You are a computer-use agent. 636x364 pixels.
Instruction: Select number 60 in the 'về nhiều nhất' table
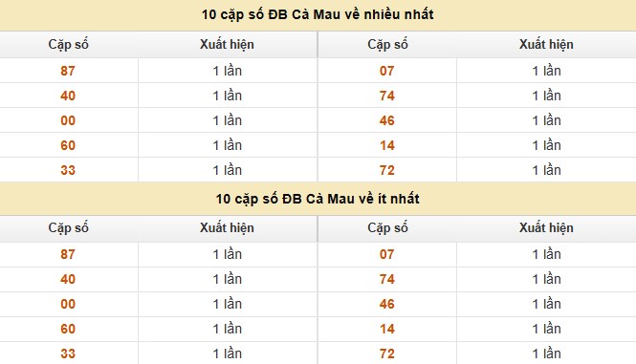pyautogui.click(x=68, y=145)
